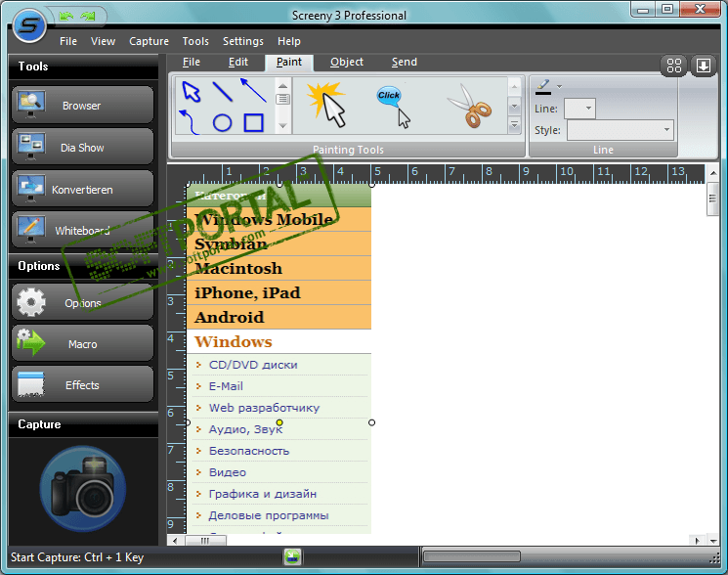Open the Konvertieren tool
Viewport: 728px width, 575px height.
[83, 189]
